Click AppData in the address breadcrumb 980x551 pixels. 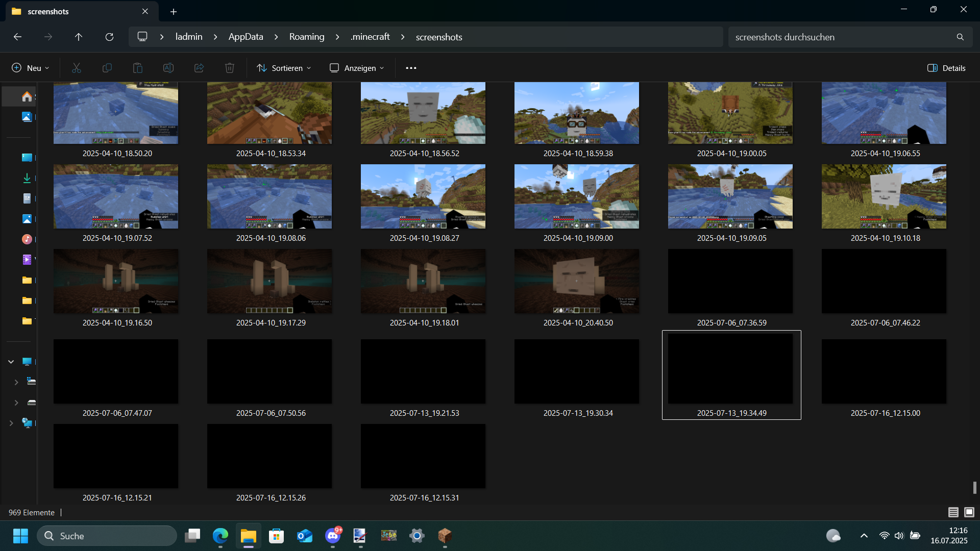coord(246,37)
